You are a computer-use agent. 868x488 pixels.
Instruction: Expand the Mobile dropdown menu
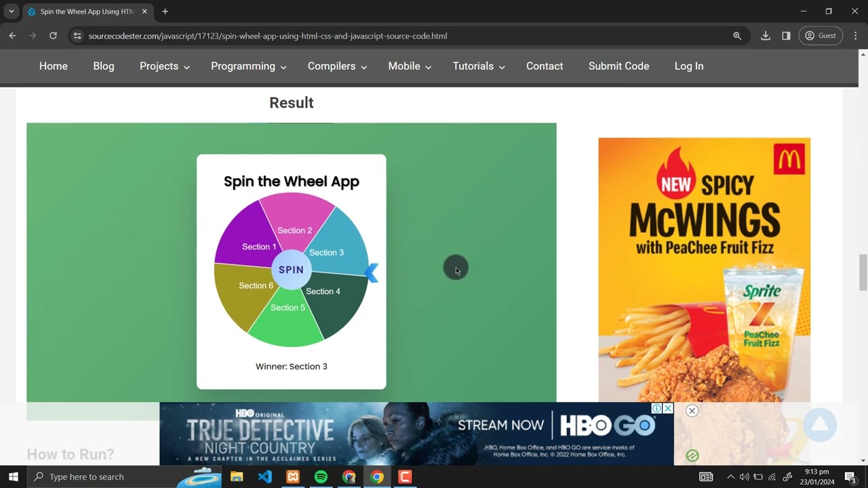[x=410, y=66]
